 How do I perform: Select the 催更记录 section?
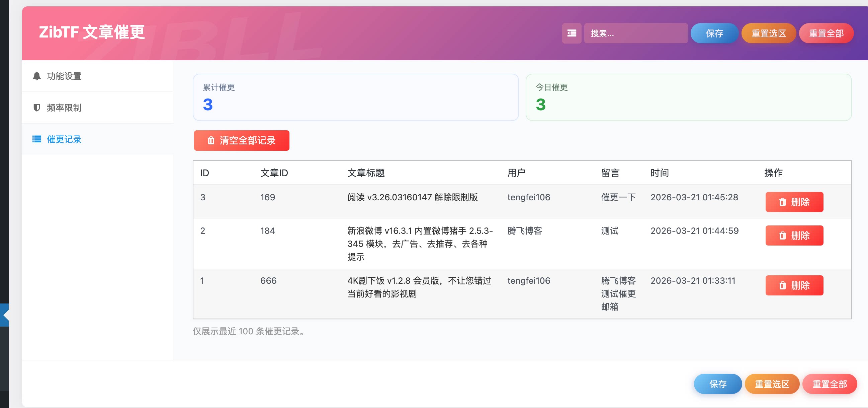64,139
